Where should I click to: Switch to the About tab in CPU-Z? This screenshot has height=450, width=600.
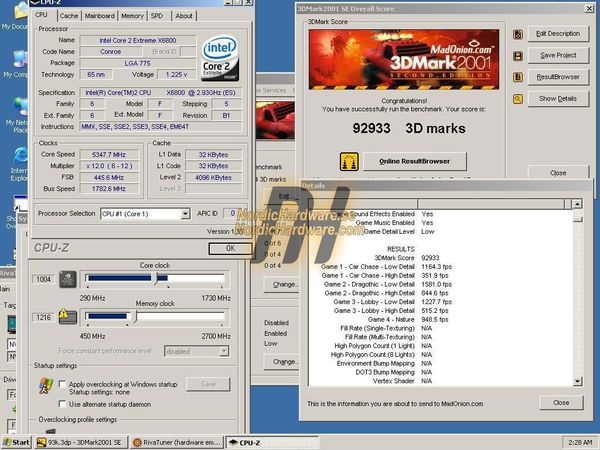pyautogui.click(x=184, y=16)
